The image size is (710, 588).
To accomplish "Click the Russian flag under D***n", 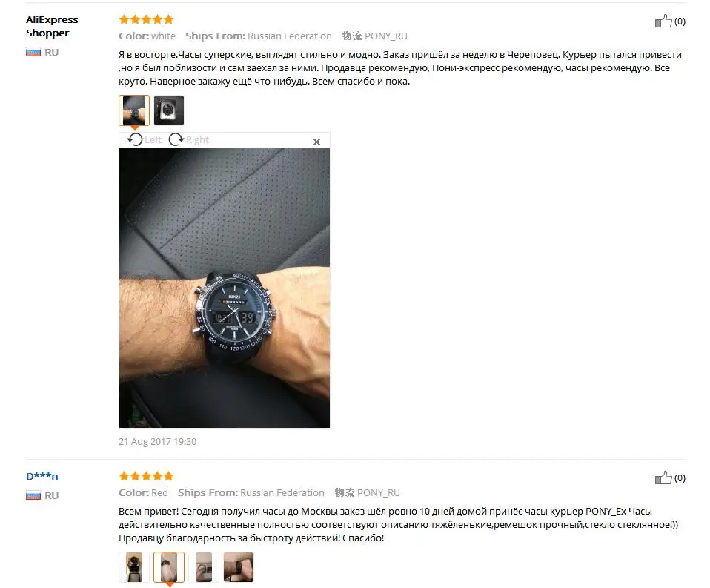I will pos(33,495).
